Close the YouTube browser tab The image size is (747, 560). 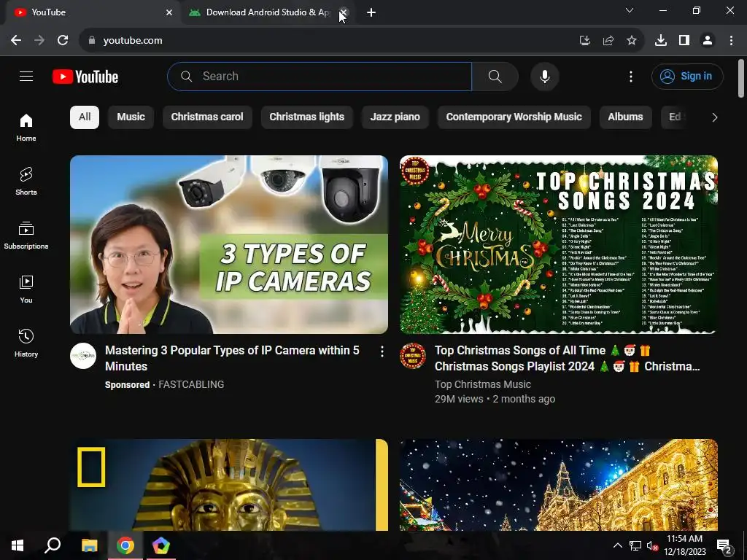pyautogui.click(x=169, y=12)
